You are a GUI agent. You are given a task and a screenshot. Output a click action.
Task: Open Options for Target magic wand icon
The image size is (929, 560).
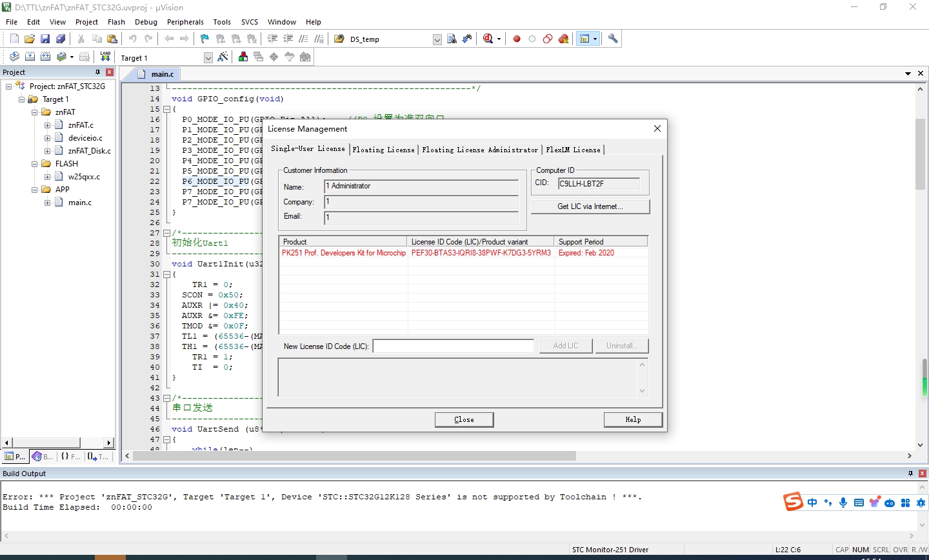[223, 57]
